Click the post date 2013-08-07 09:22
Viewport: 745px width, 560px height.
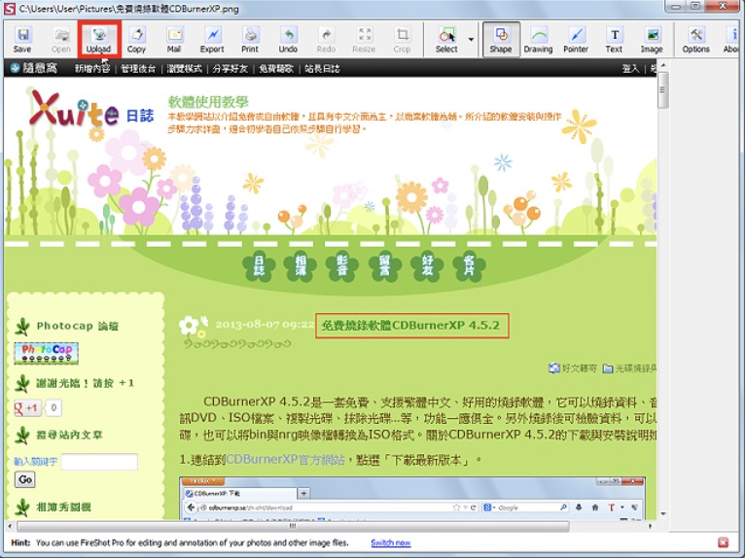(265, 325)
